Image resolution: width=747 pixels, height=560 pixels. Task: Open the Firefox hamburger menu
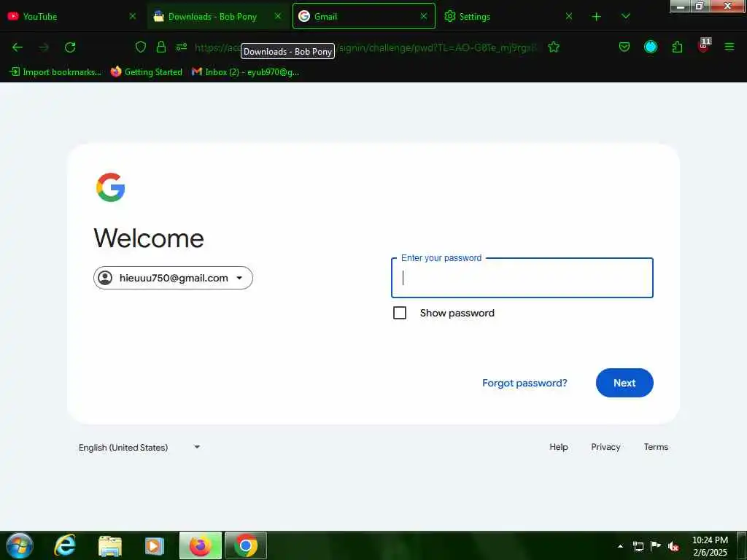click(x=729, y=47)
